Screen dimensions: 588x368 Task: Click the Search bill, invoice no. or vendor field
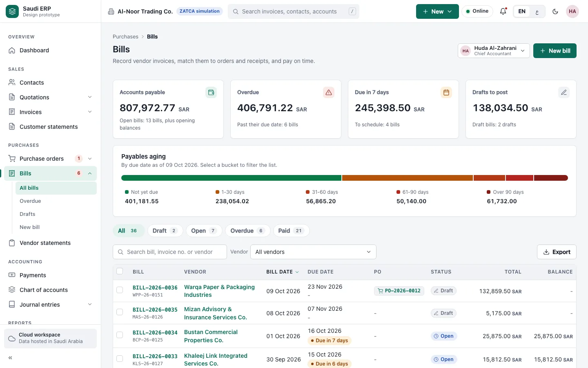coord(170,252)
